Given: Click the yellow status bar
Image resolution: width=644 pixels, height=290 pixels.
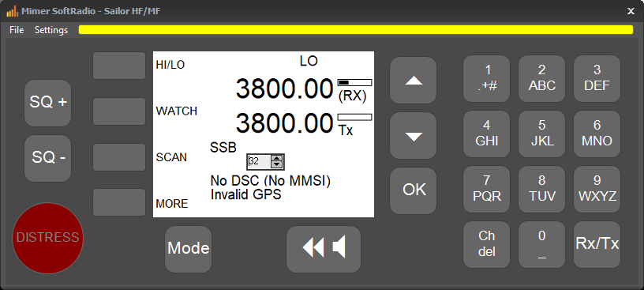Looking at the screenshot, I should (x=356, y=30).
